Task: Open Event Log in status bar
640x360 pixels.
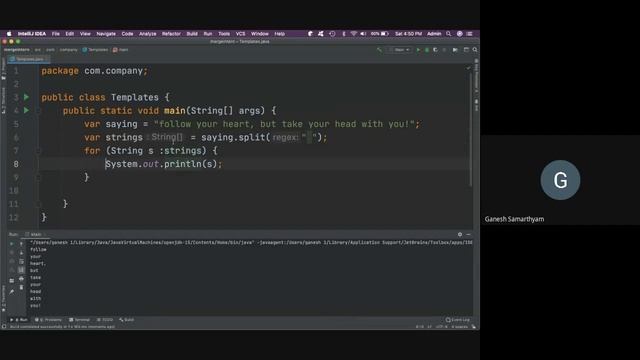Action: tap(458, 320)
